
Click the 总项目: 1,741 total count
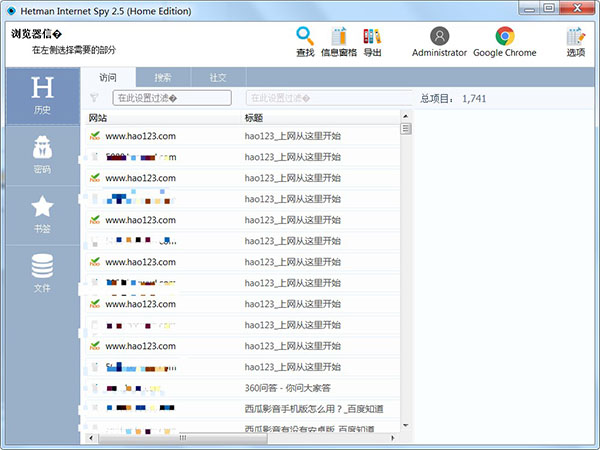pos(453,99)
